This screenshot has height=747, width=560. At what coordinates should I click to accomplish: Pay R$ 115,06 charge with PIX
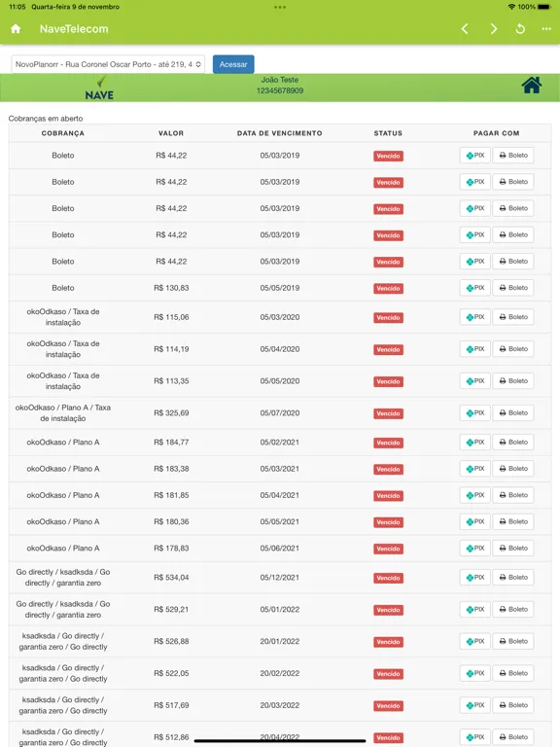click(474, 317)
